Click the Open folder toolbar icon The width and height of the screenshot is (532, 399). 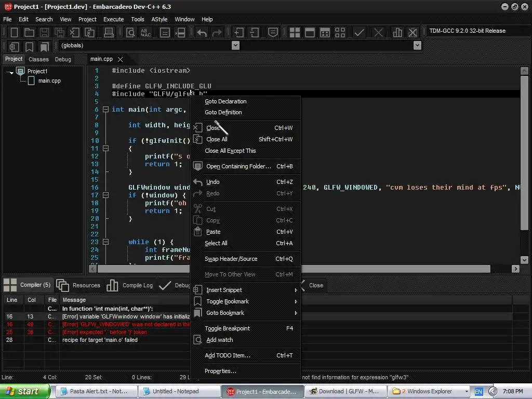coord(29,33)
